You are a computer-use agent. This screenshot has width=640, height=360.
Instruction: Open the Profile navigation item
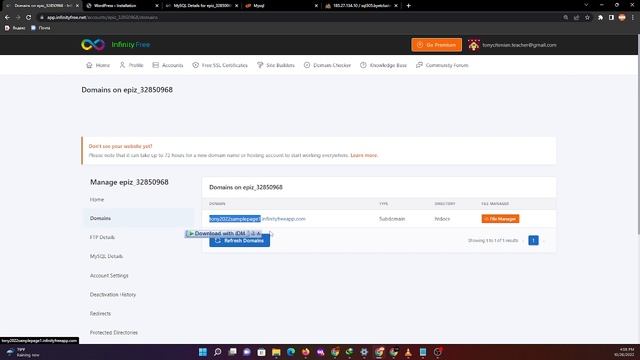[x=131, y=65]
